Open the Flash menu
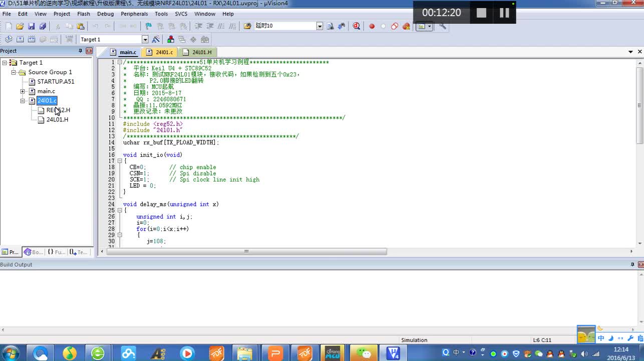Image resolution: width=644 pixels, height=361 pixels. [x=84, y=14]
